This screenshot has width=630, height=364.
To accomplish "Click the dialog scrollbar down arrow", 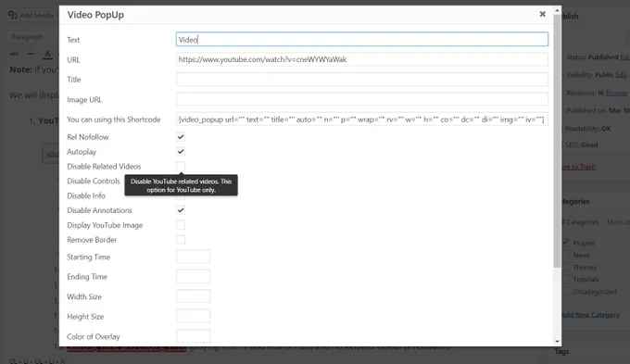I will coord(557,342).
